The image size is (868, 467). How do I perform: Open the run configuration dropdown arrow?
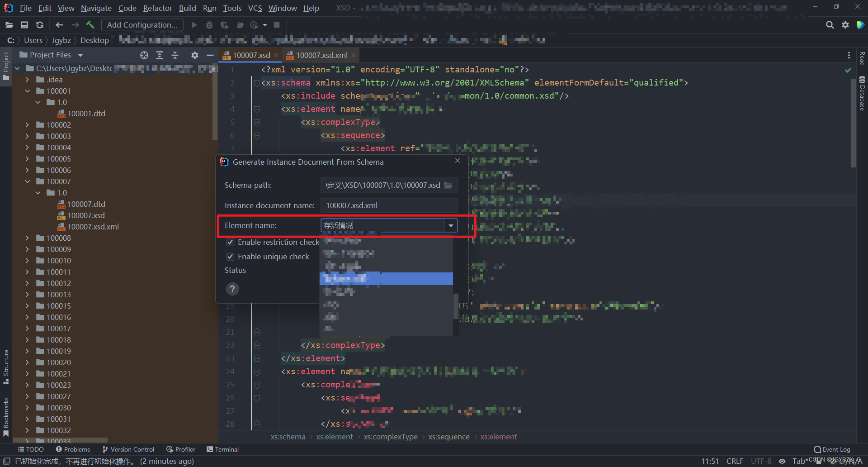point(265,25)
